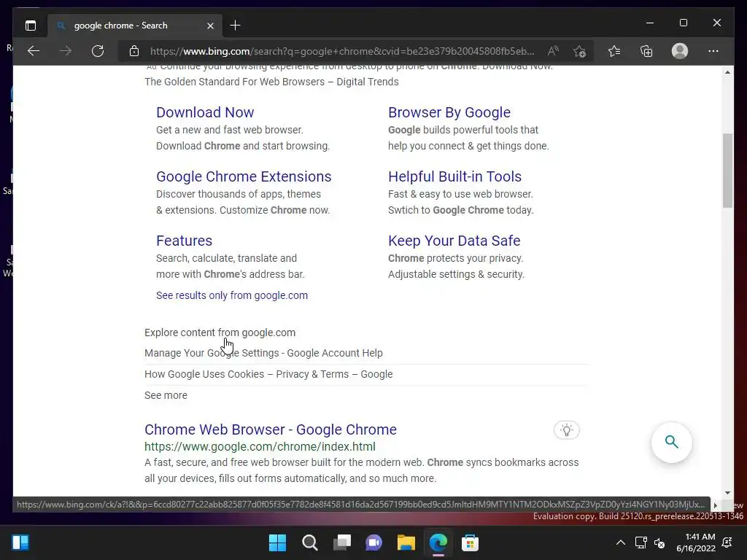Open How Google Uses Cookies link
Image resolution: width=747 pixels, height=560 pixels.
[268, 374]
